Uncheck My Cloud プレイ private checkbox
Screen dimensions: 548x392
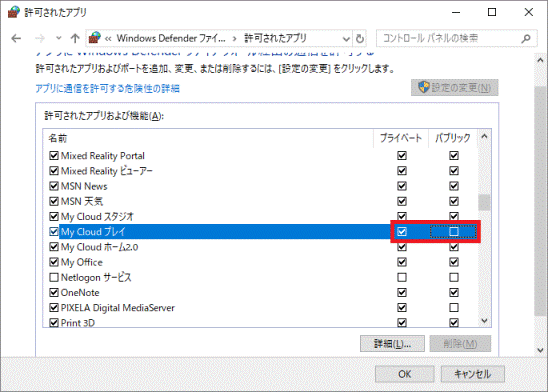(402, 232)
